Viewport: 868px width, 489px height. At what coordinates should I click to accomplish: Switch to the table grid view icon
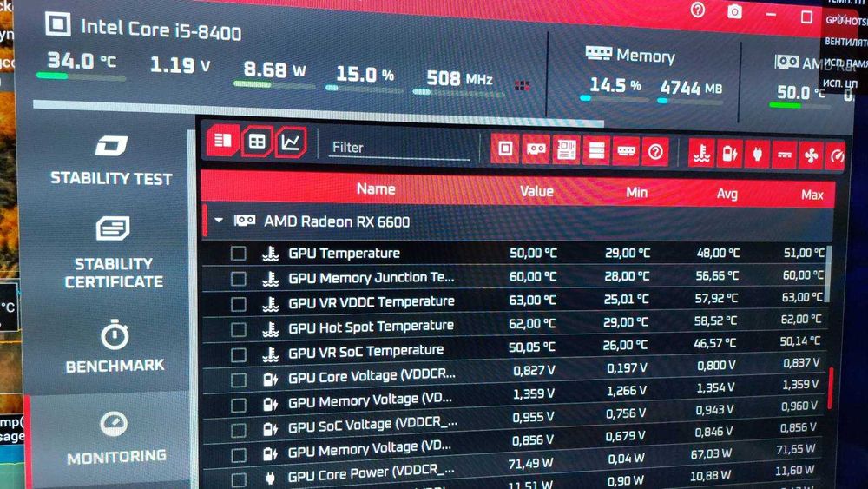pyautogui.click(x=257, y=142)
